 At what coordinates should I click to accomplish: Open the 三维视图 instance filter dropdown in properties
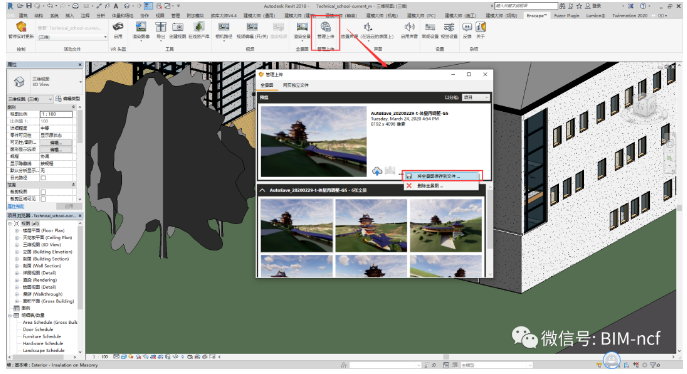30,99
